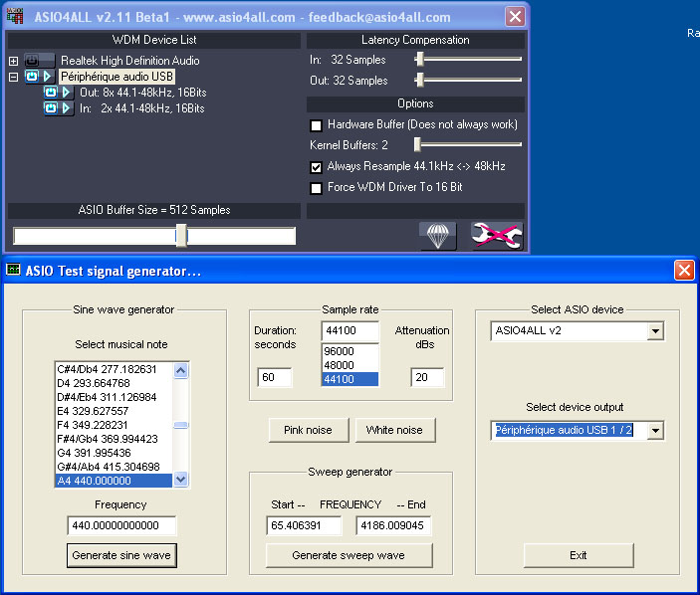
Task: Select note D4 293.664768
Action: (114, 383)
